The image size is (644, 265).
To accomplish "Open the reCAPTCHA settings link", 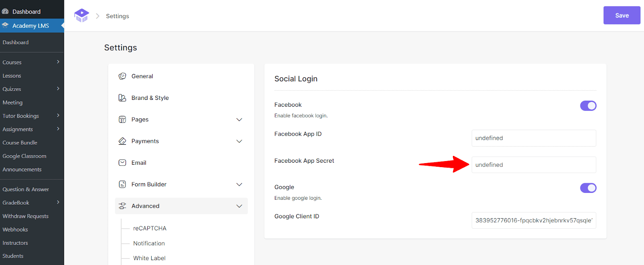I will (150, 228).
